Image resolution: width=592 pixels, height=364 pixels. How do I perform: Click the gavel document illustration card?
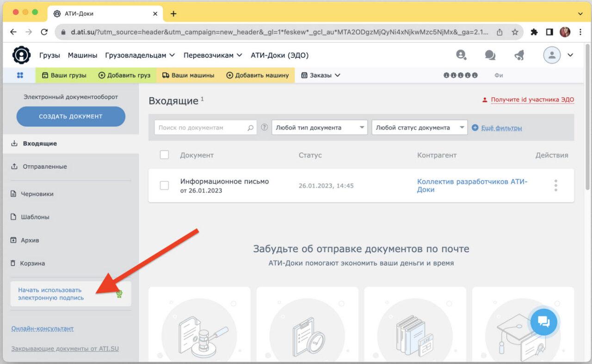coord(199,324)
